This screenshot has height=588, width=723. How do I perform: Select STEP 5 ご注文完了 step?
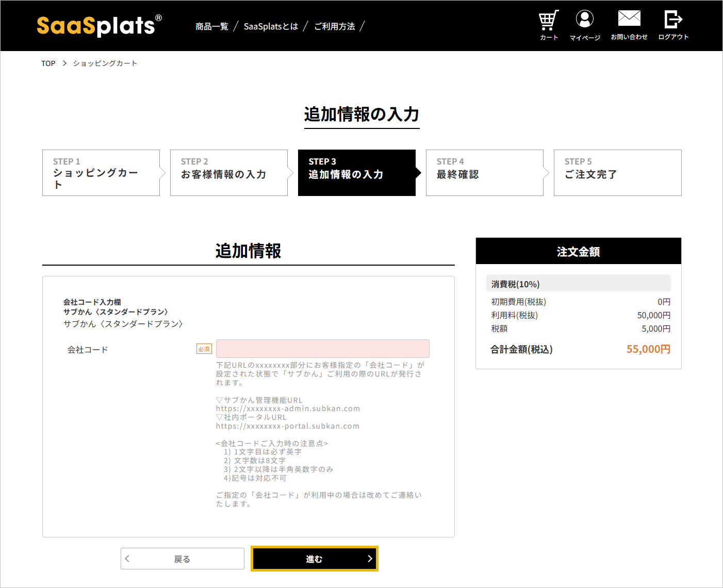point(618,173)
